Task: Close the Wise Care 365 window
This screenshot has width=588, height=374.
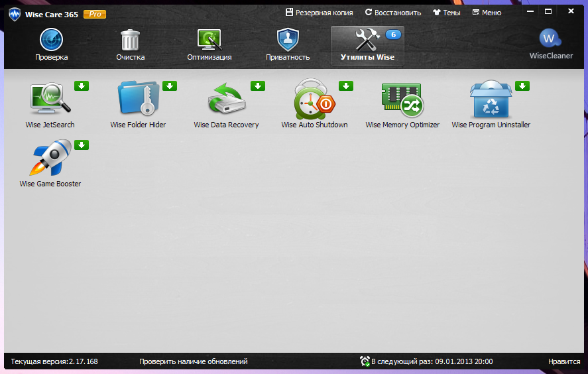Action: pos(571,11)
